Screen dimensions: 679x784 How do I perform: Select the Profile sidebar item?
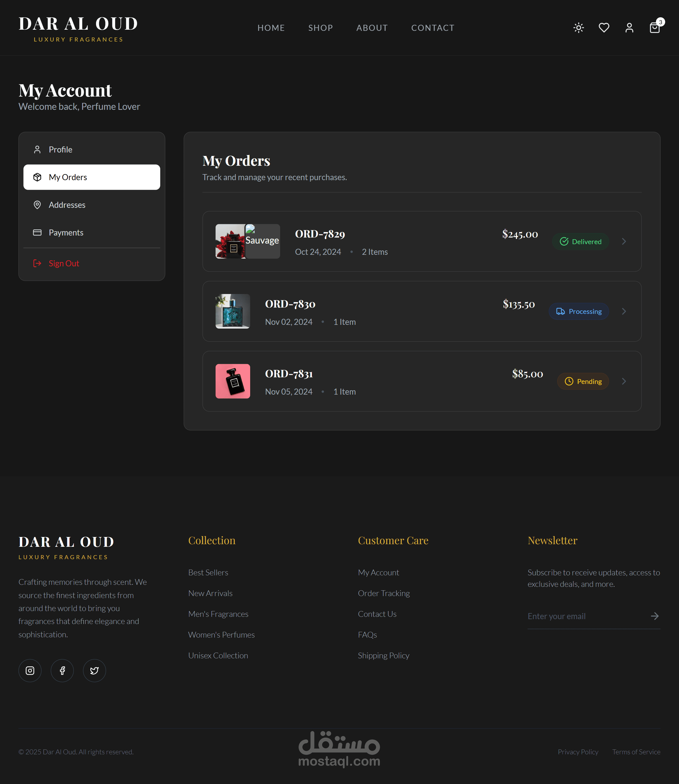coord(61,150)
